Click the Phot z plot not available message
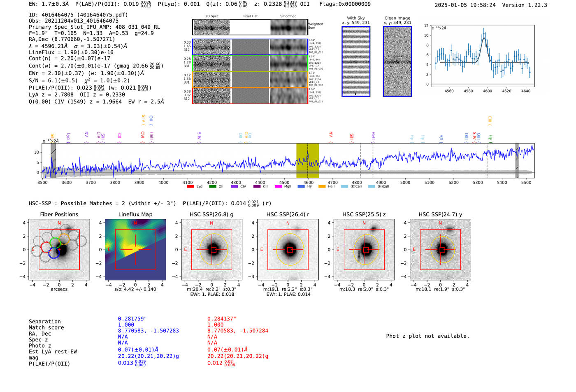Screen dimensions: 576x392 click(427, 336)
